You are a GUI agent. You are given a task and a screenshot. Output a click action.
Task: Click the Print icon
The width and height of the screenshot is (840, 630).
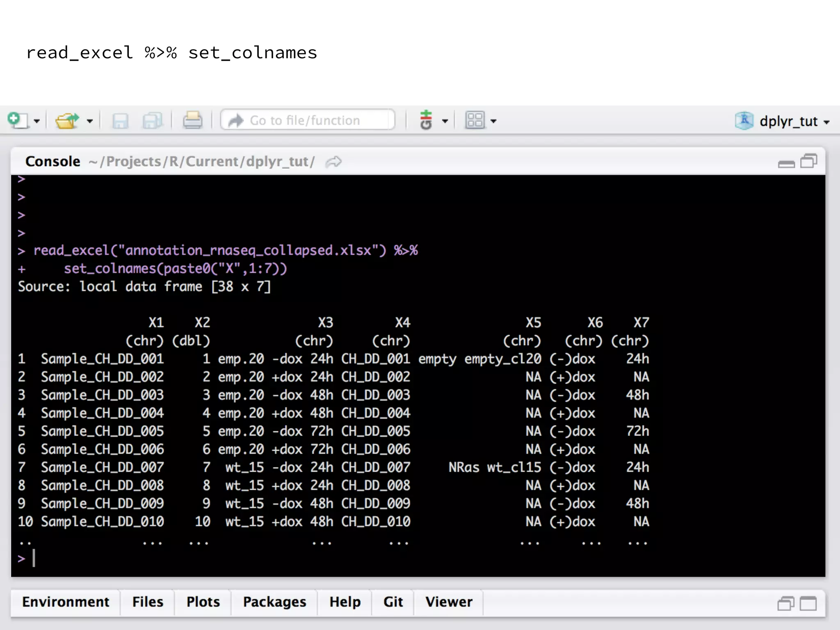tap(192, 120)
